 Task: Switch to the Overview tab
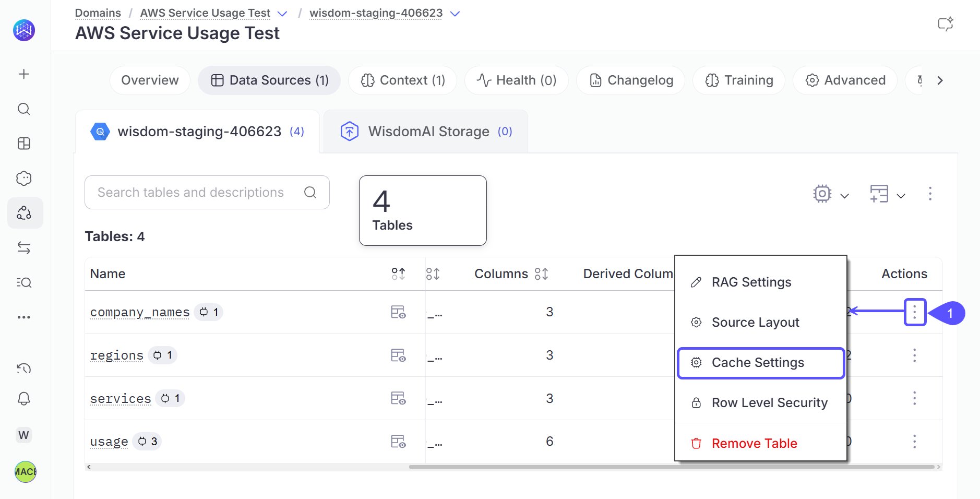pyautogui.click(x=150, y=80)
